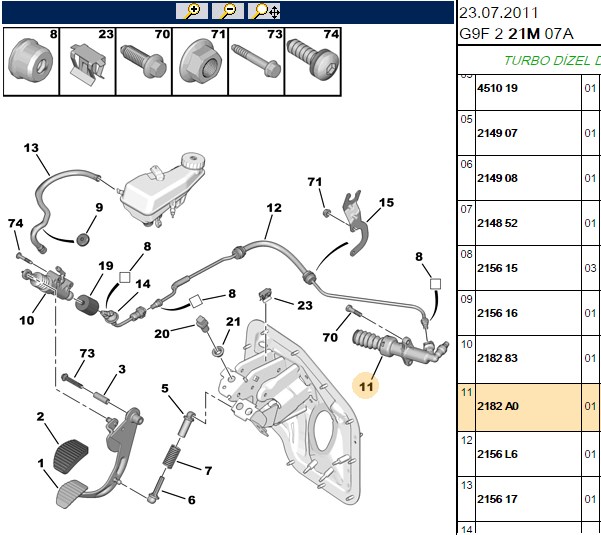601x535 pixels.
Task: Click the zoom in magnifier icon
Action: (x=192, y=11)
